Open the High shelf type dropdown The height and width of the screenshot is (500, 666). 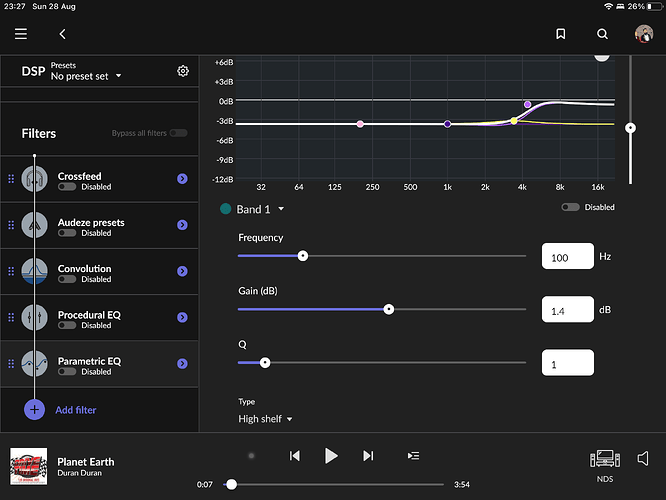pyautogui.click(x=266, y=419)
